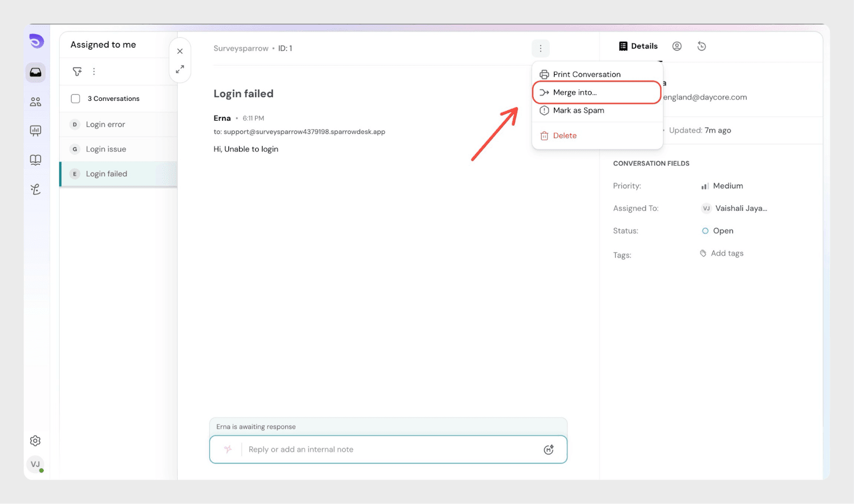Open the conversation filter icon

coord(77,71)
